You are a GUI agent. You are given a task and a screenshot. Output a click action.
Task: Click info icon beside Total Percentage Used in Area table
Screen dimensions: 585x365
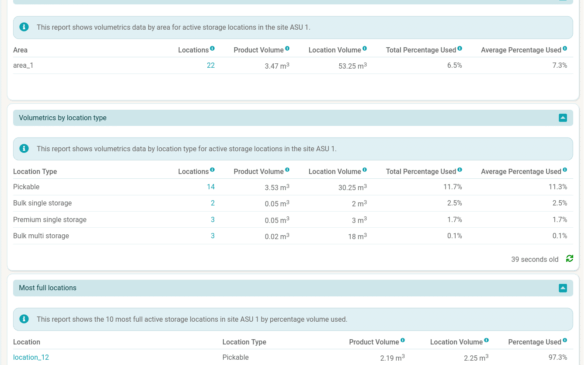click(460, 48)
